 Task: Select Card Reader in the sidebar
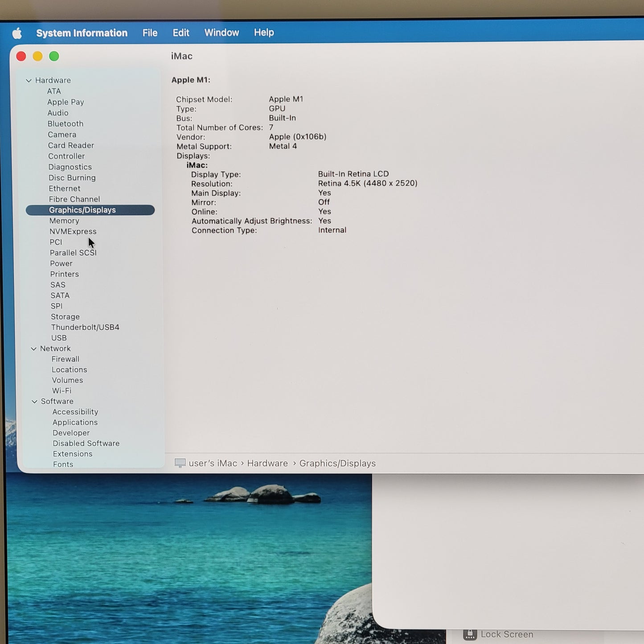pos(71,145)
